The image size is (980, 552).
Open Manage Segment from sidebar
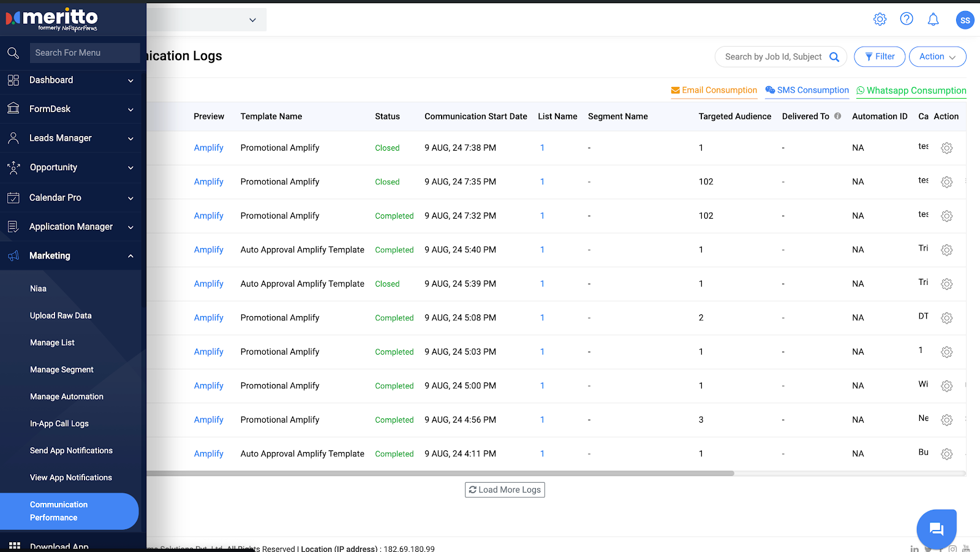[x=62, y=370]
